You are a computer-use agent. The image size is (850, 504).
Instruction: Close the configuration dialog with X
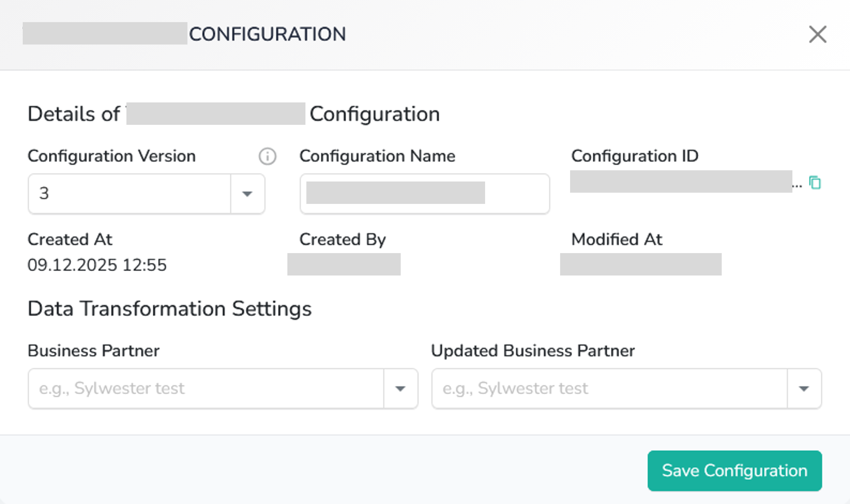click(x=817, y=34)
